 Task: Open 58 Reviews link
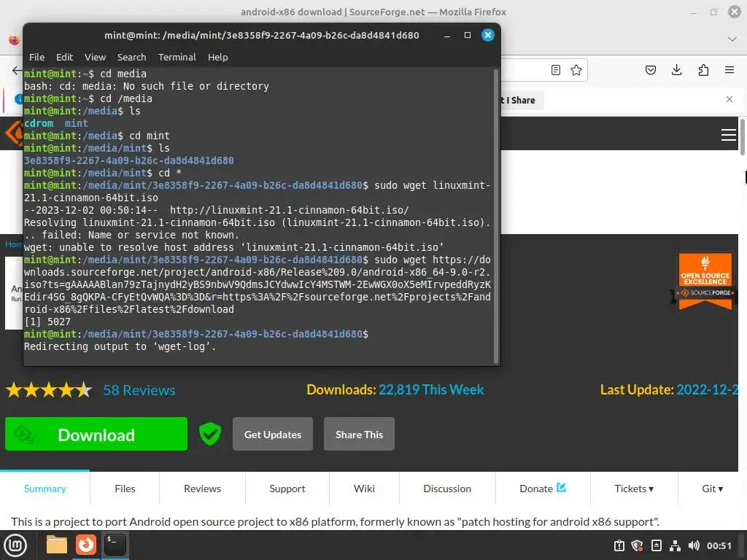pyautogui.click(x=139, y=390)
